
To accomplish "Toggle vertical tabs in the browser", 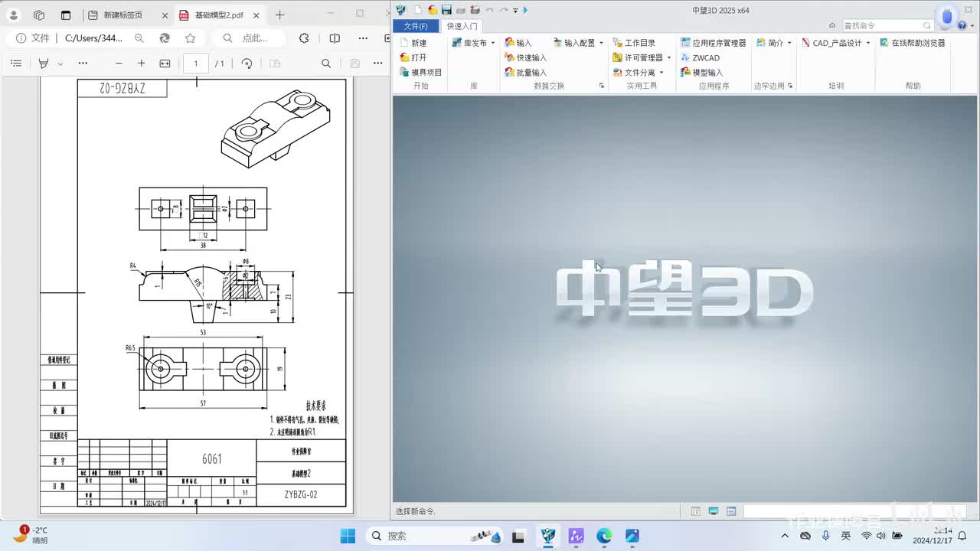I will [x=66, y=15].
